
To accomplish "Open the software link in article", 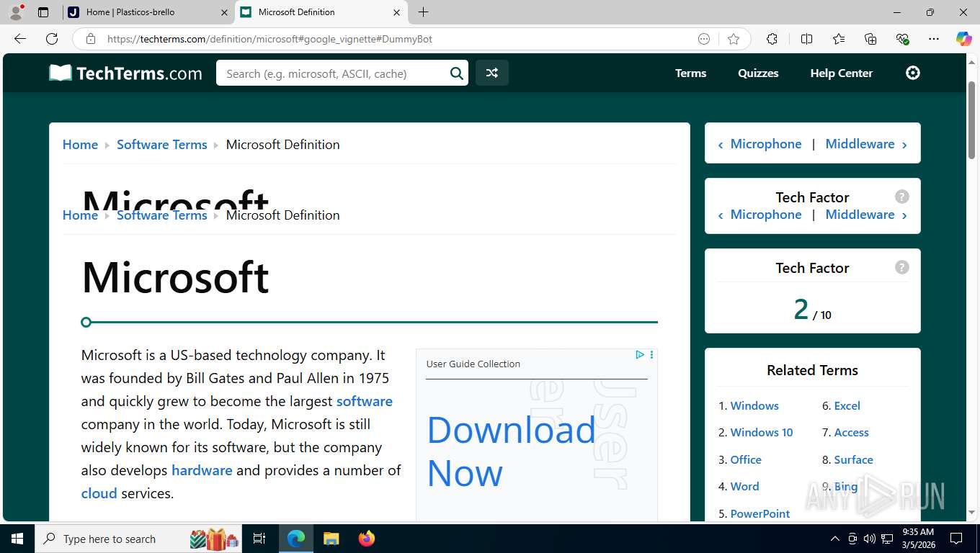I will pos(365,401).
